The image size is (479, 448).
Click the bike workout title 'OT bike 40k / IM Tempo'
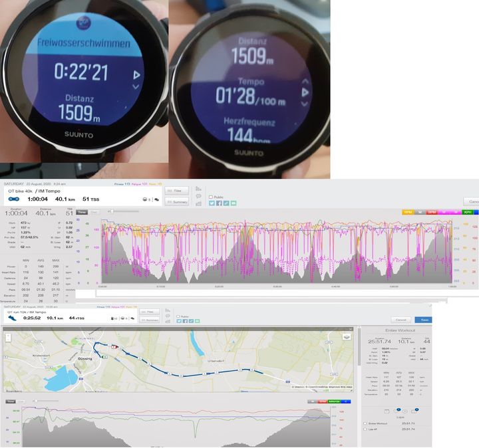coord(34,191)
